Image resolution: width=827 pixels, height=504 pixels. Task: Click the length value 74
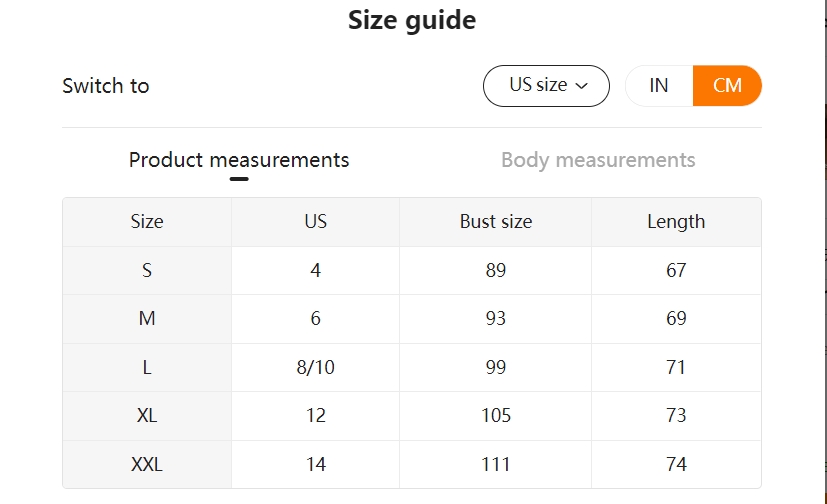pos(676,464)
